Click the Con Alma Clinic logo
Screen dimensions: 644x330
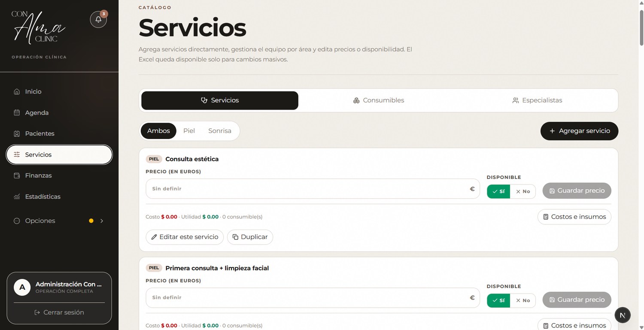38,27
